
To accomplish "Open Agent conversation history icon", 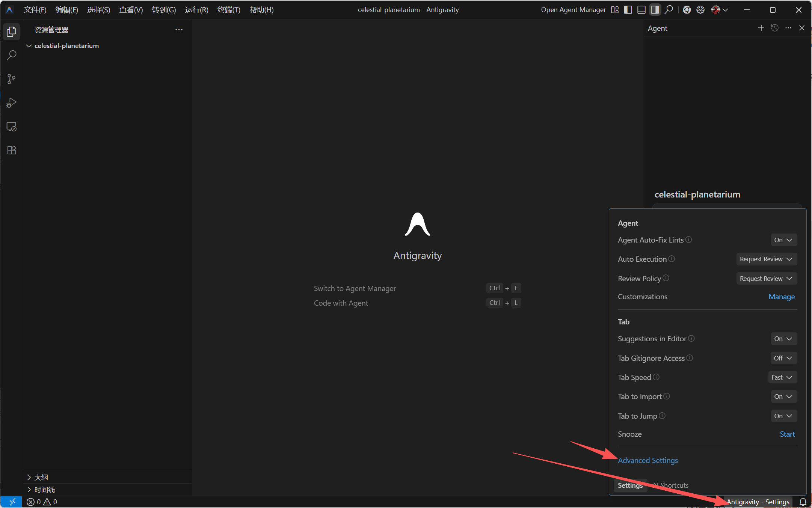I will click(x=774, y=28).
